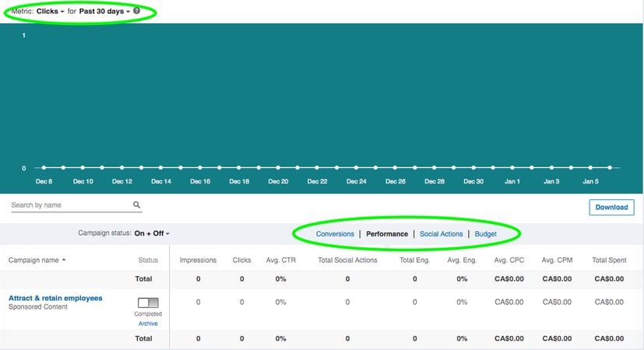This screenshot has width=644, height=350.
Task: Click the Total Eng. column header
Action: coord(414,260)
